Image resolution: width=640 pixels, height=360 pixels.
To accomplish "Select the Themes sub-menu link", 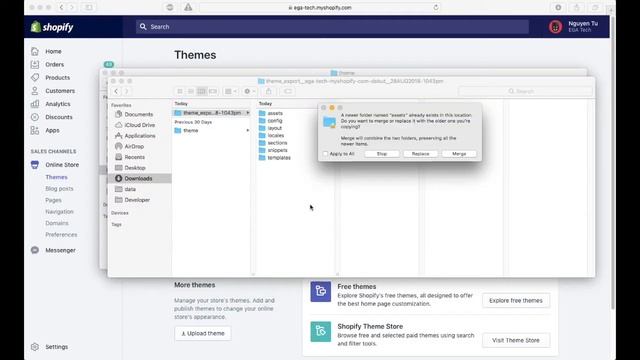I will (56, 177).
